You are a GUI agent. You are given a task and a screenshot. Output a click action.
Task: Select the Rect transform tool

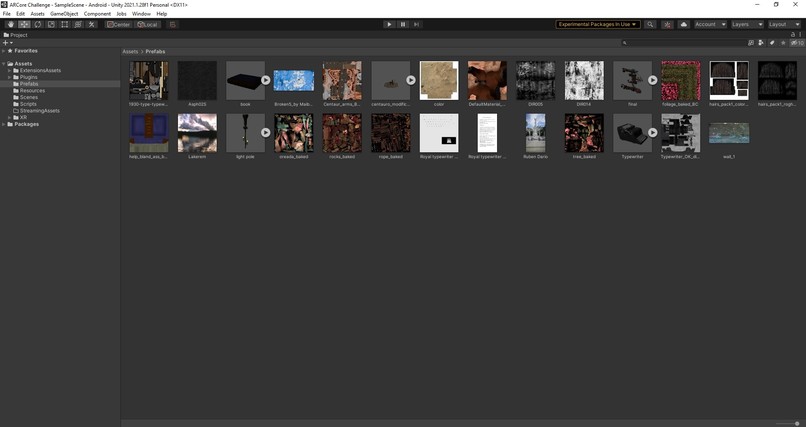64,24
